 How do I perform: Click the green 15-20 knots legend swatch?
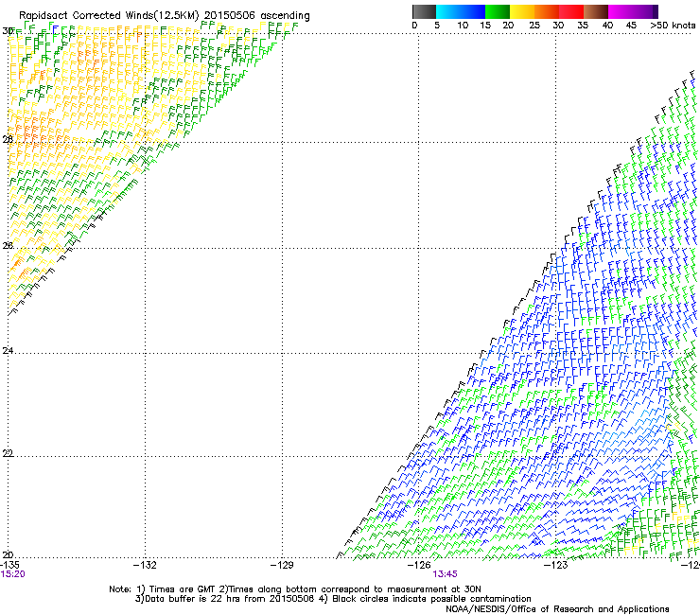pos(498,11)
